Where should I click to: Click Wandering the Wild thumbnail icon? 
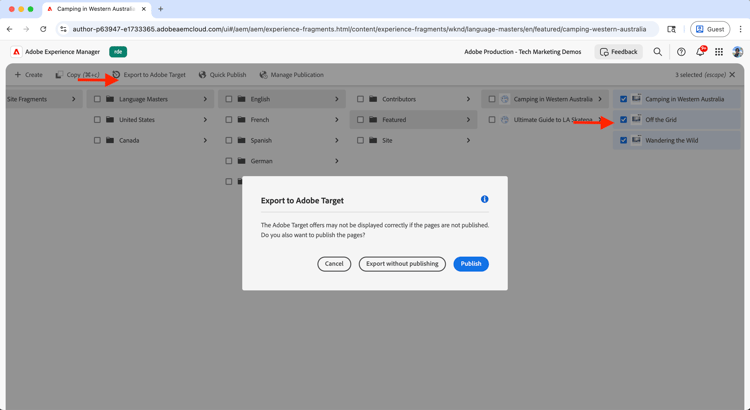(x=636, y=140)
